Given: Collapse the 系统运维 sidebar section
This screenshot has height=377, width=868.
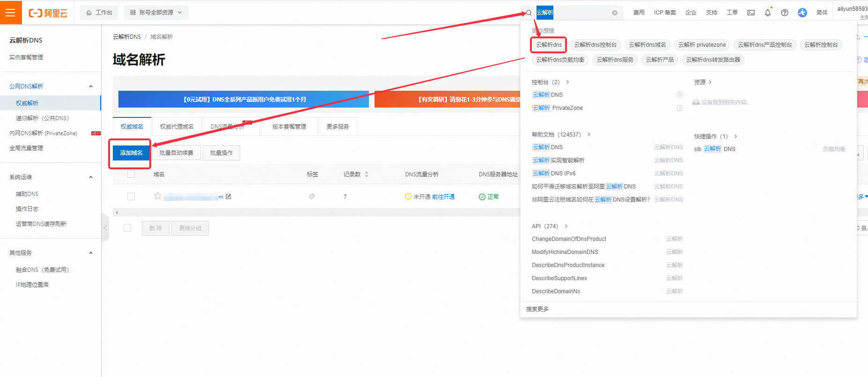Looking at the screenshot, I should (x=91, y=177).
